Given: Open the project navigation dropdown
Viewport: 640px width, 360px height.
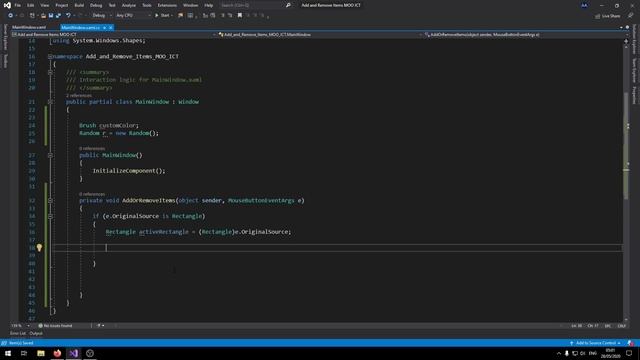Looking at the screenshot, I should (114, 35).
